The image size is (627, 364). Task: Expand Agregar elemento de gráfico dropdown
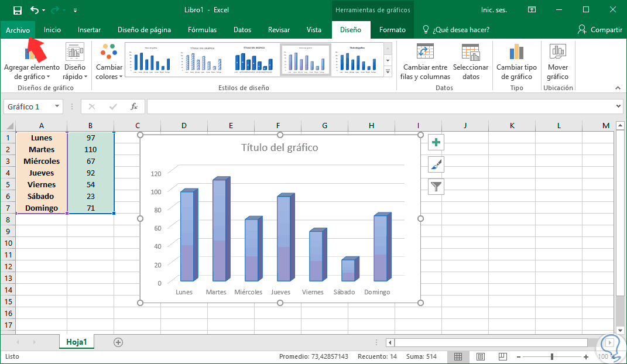point(32,71)
